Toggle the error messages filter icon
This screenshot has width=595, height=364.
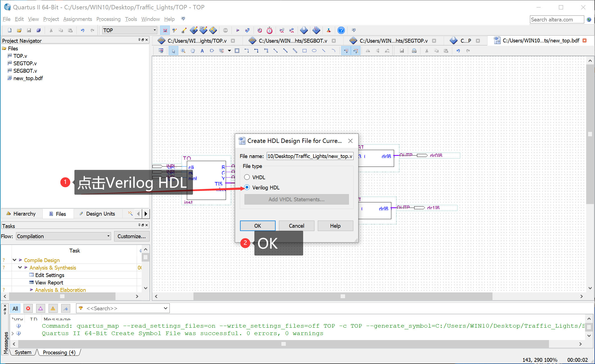(x=28, y=308)
